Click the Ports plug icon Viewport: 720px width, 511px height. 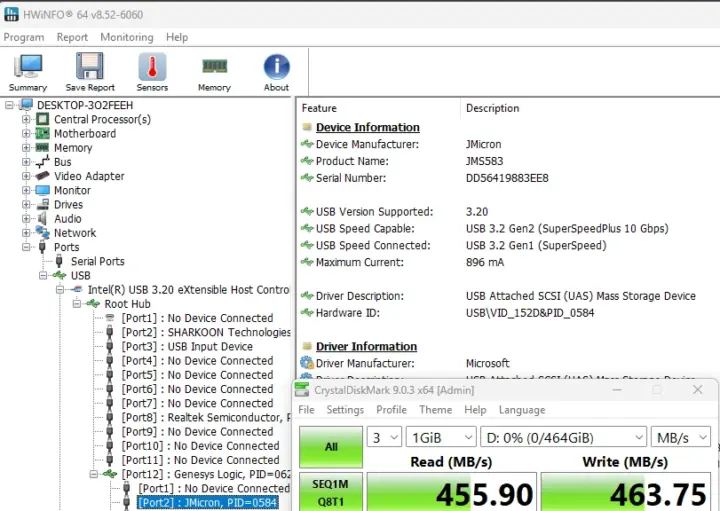point(42,247)
